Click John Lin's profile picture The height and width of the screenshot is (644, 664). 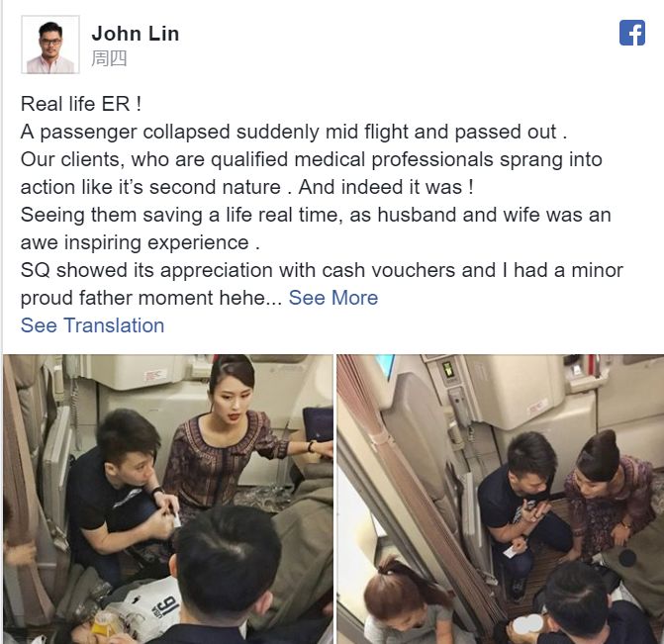coord(50,45)
